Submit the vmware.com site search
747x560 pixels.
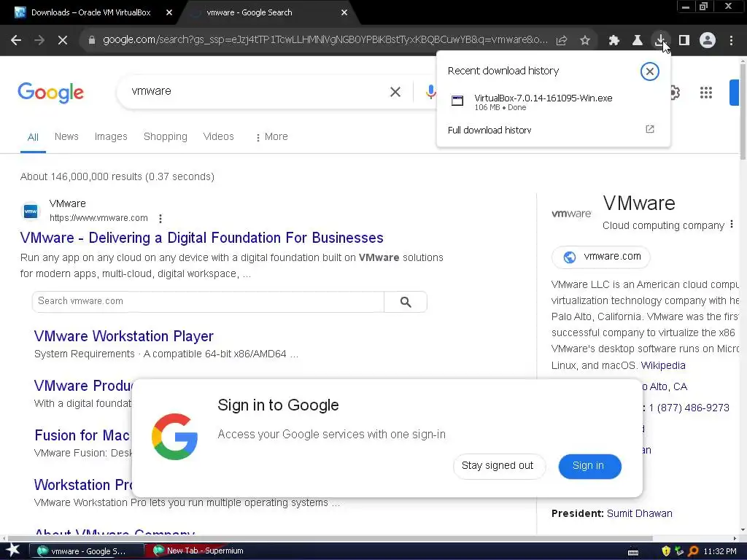[x=406, y=302]
